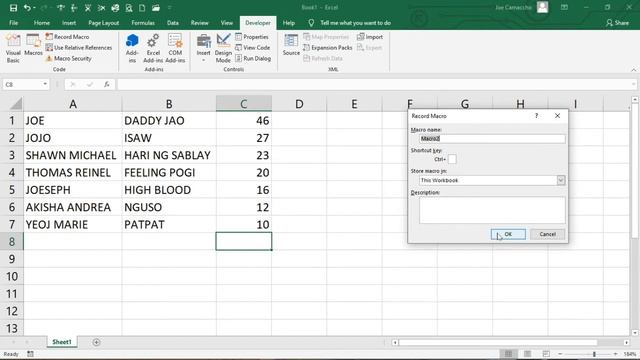The image size is (640, 360).
Task: Click the Ctrl+ shortcut key box
Action: tap(452, 159)
